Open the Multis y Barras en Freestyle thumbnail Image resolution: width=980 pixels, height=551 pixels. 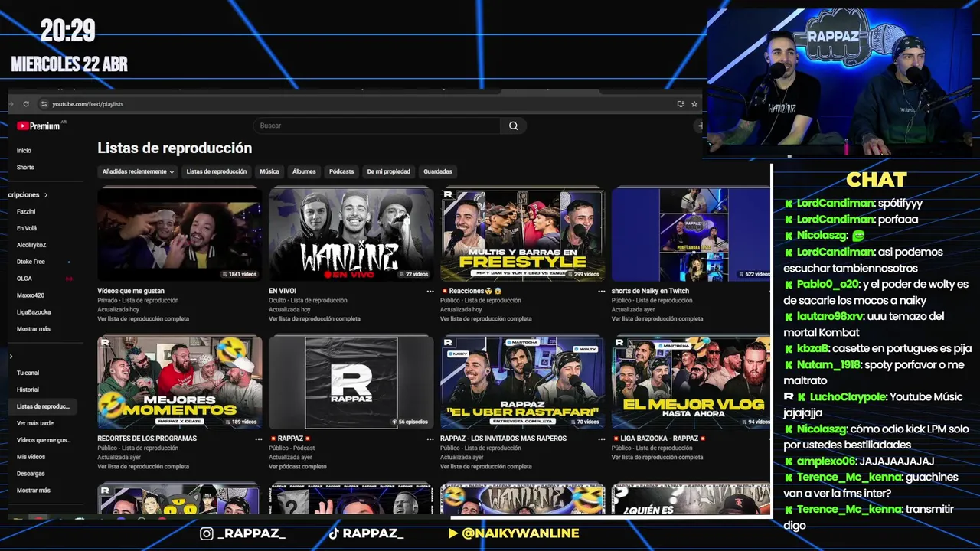(522, 234)
